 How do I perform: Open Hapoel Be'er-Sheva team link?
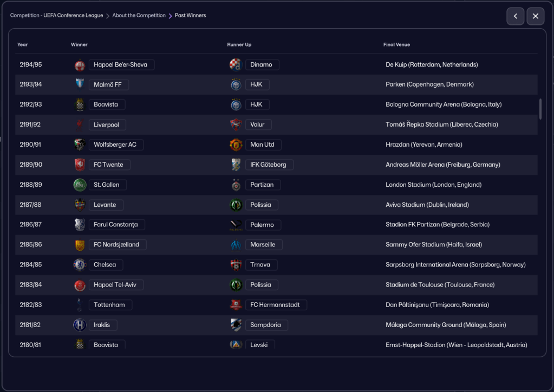coord(121,64)
